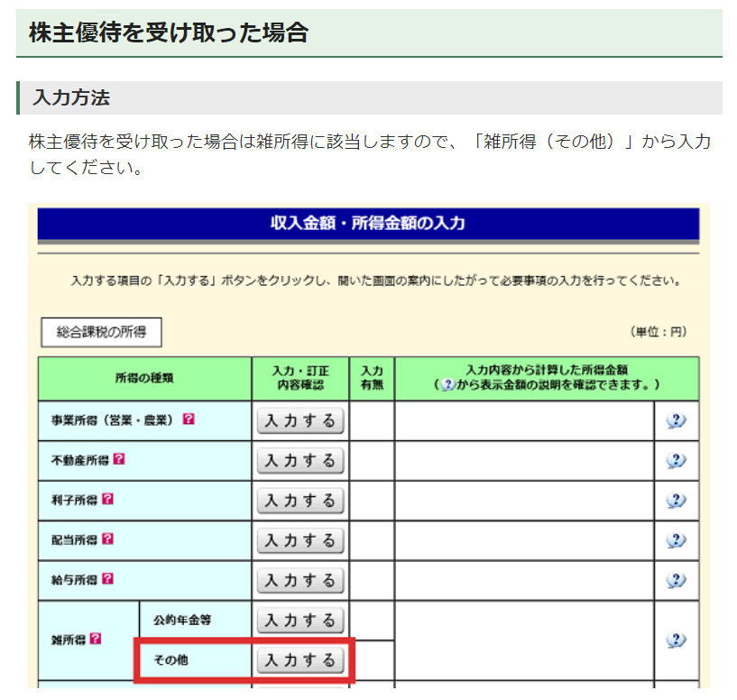The width and height of the screenshot is (737, 700).
Task: Open amount explanation bubble in 雑所得 row
Action: (676, 640)
